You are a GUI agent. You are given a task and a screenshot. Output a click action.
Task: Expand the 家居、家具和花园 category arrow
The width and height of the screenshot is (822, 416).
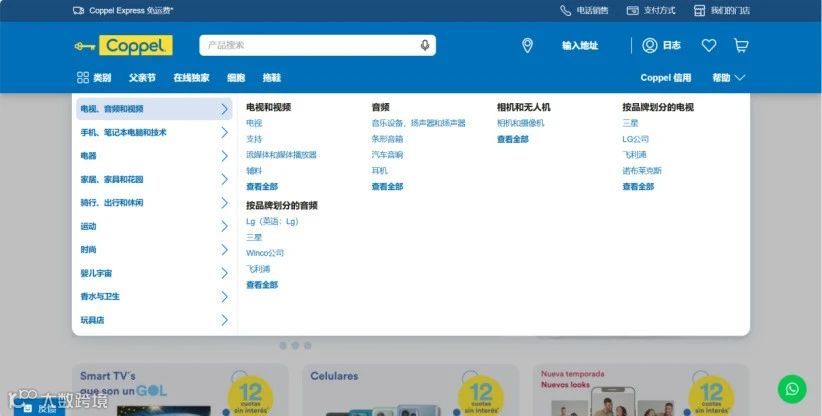click(224, 179)
